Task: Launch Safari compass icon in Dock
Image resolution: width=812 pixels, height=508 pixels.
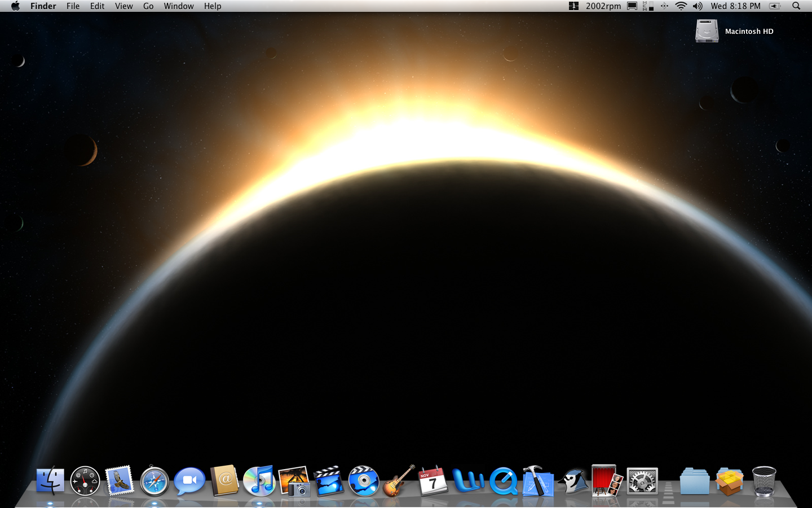Action: coord(155,481)
